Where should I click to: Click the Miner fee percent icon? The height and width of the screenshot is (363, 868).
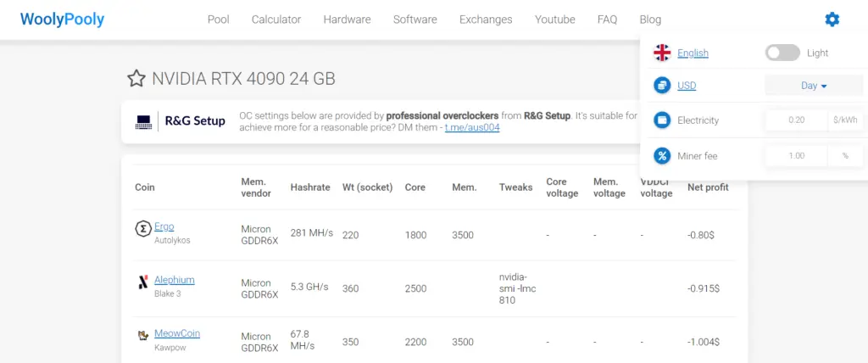pos(661,156)
